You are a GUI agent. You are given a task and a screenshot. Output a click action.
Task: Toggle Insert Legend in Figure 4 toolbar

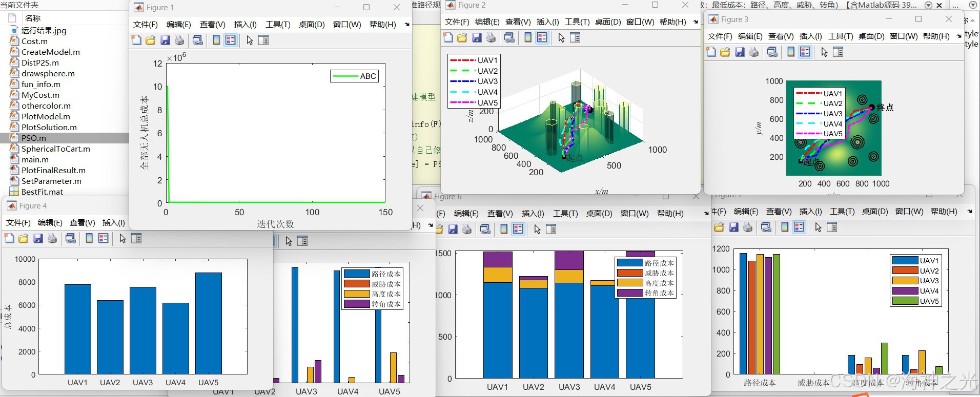point(104,238)
